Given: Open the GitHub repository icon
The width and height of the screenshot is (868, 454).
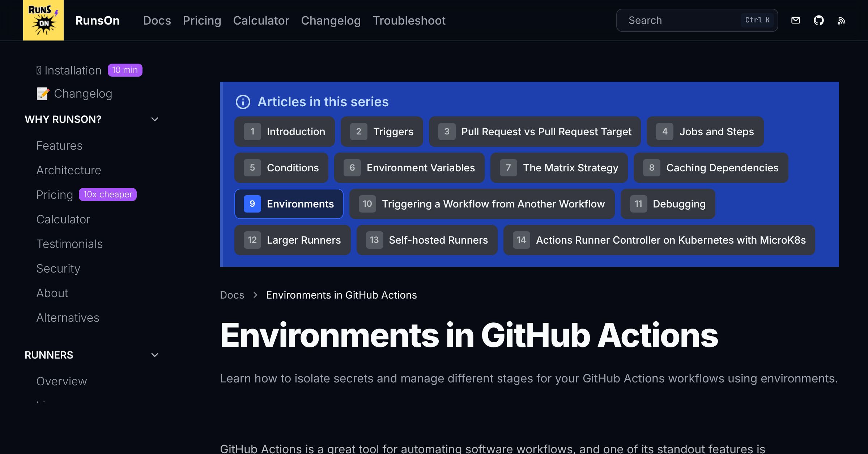Looking at the screenshot, I should 819,20.
